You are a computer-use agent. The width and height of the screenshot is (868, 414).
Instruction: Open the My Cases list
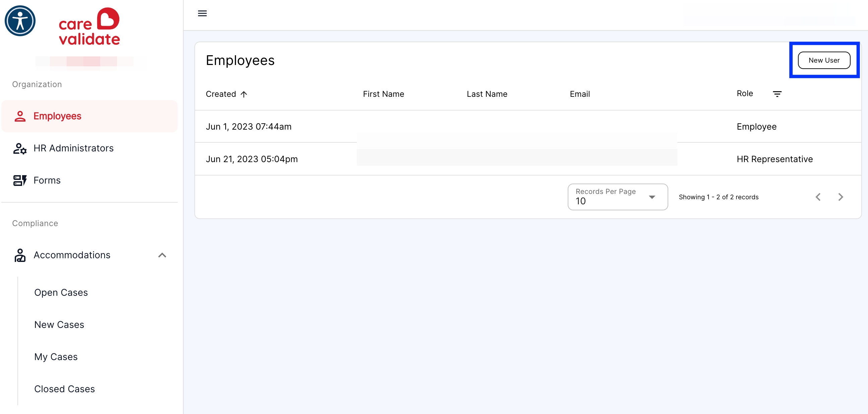point(56,357)
